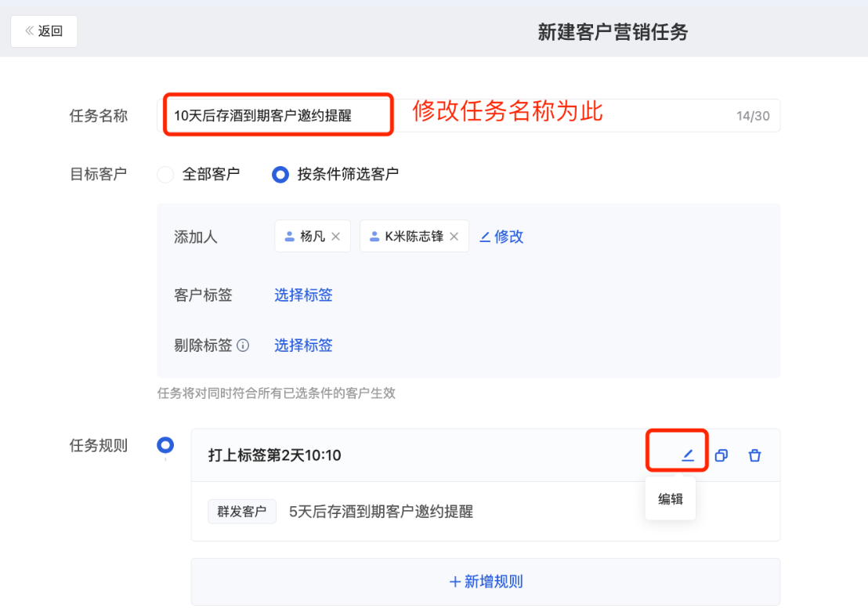This screenshot has width=868, height=612.
Task: Click the 编辑 tooltip label
Action: tap(671, 498)
